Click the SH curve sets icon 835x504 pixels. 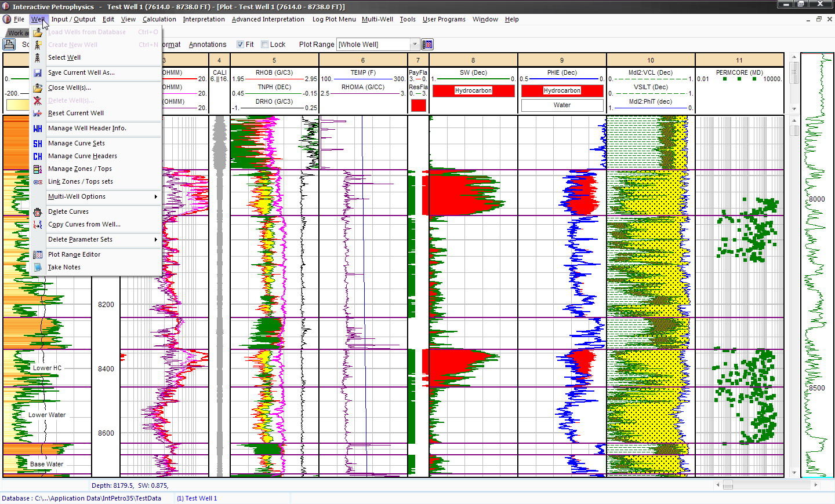(x=38, y=143)
